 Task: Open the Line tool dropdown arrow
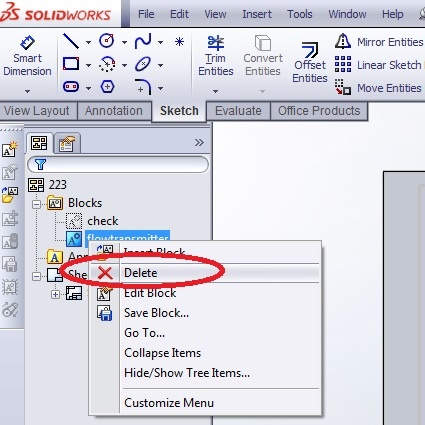click(x=88, y=42)
